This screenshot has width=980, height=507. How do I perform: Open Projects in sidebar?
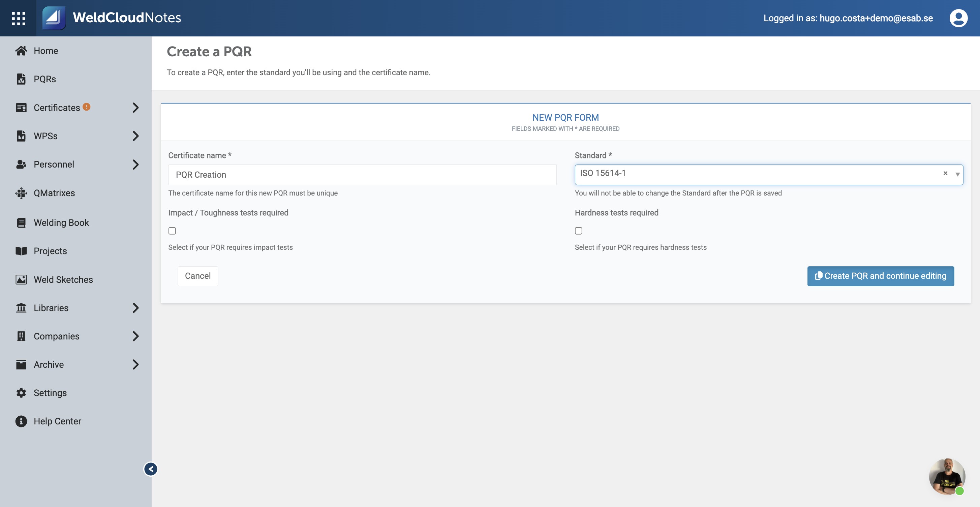pos(50,251)
